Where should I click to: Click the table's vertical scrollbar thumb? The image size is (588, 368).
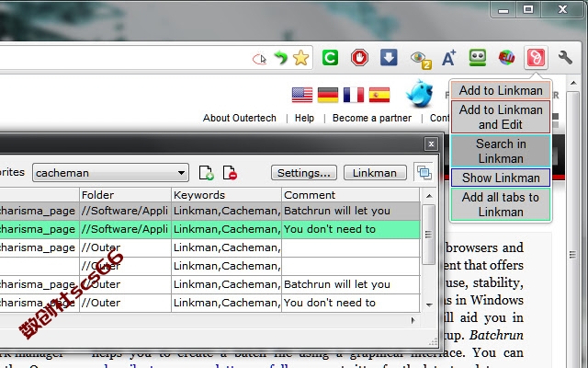(429, 235)
